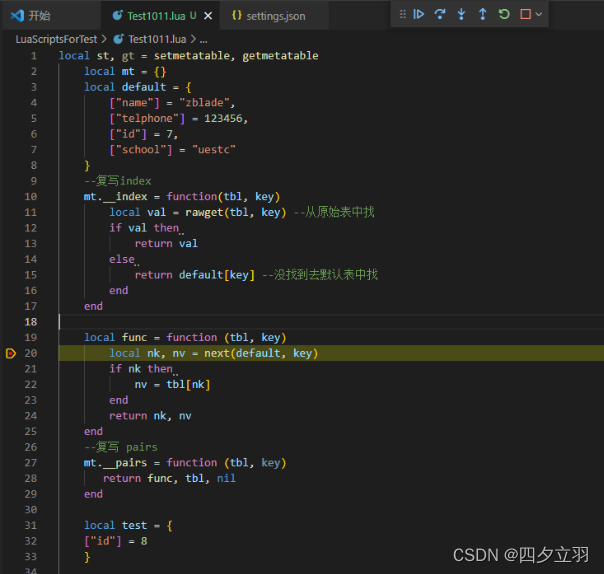The height and width of the screenshot is (574, 604).
Task: Click 'return nk, nv' on line 24
Action: pos(150,416)
